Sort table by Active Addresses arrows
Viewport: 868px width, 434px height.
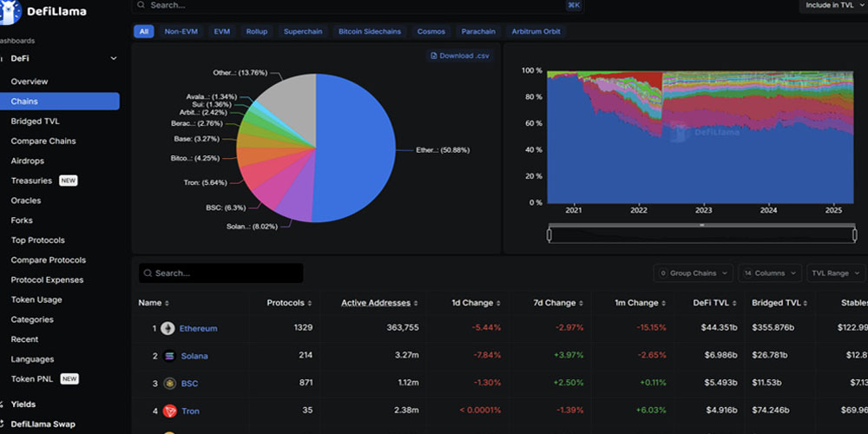(x=417, y=303)
